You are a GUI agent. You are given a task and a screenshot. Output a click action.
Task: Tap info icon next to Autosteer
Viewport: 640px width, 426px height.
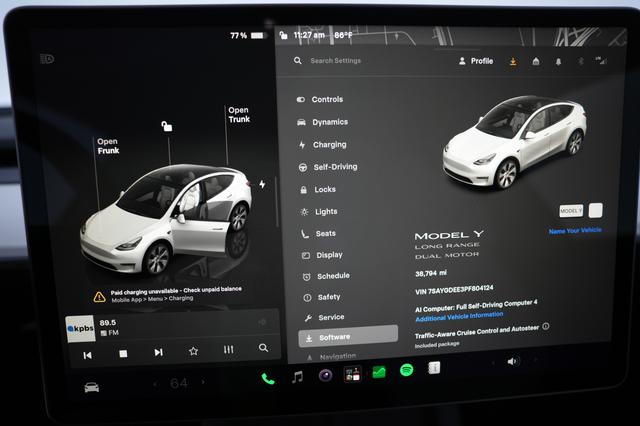coord(546,326)
